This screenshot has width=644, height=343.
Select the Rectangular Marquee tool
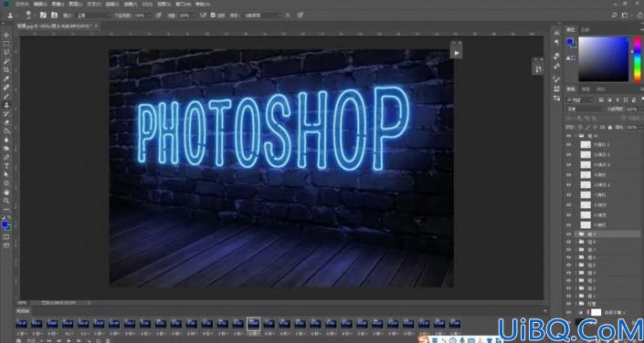(6, 44)
